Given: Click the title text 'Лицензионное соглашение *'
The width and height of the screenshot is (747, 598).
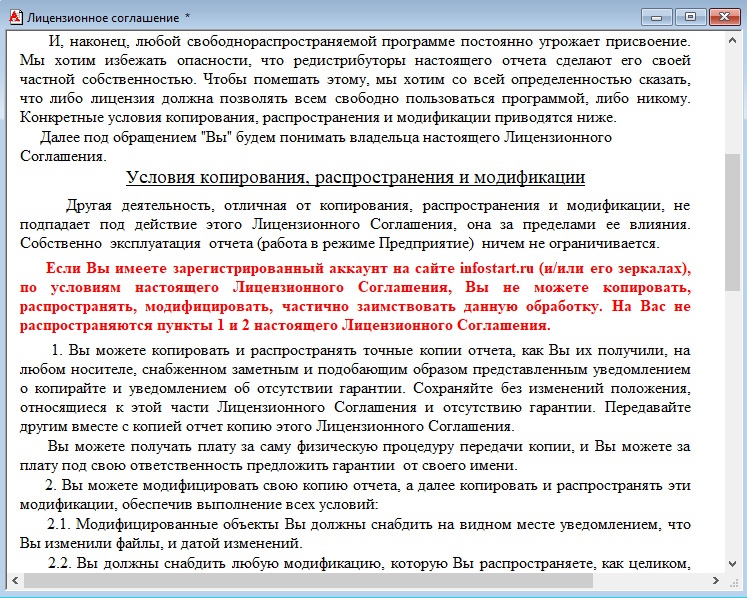Looking at the screenshot, I should [x=109, y=18].
